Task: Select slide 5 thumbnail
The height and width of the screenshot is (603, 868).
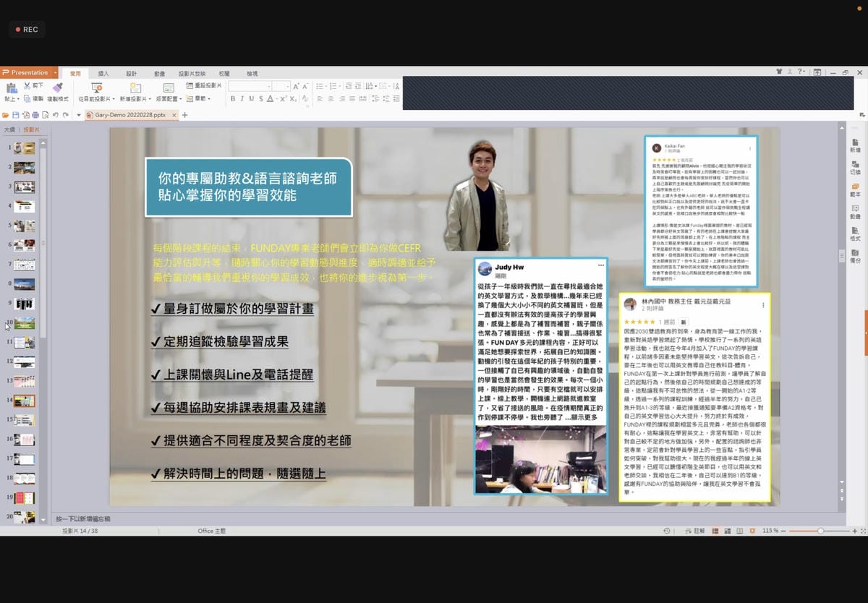Action: point(24,226)
